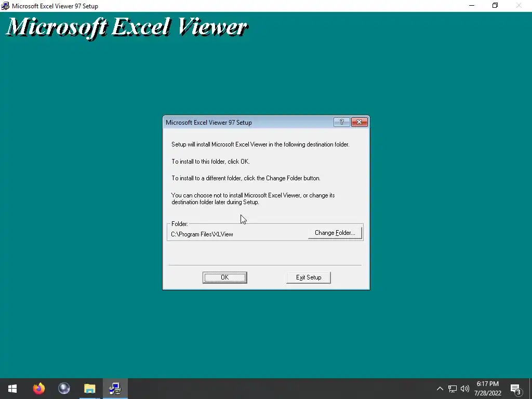Minimize the outer Setup window
Image resolution: width=532 pixels, height=399 pixels.
pos(472,5)
